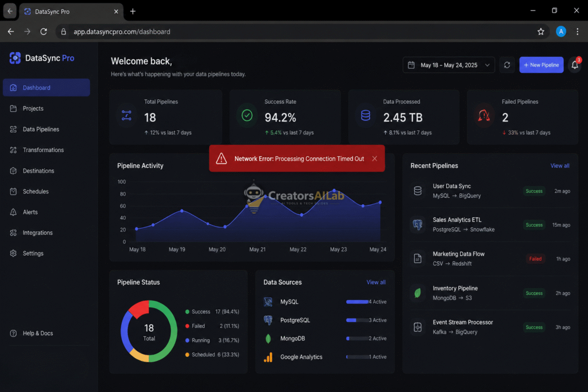Refresh the dashboard data
Viewport: 588px width, 392px height.
507,65
